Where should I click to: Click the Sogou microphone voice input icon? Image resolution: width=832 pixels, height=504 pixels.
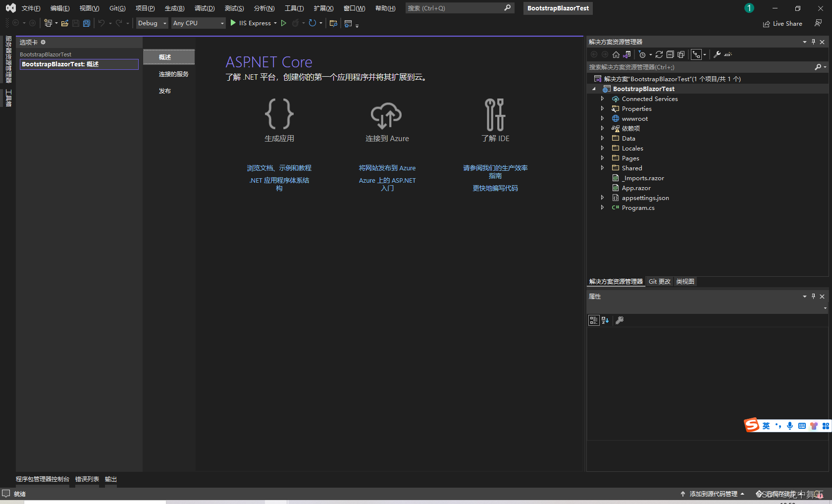point(790,426)
